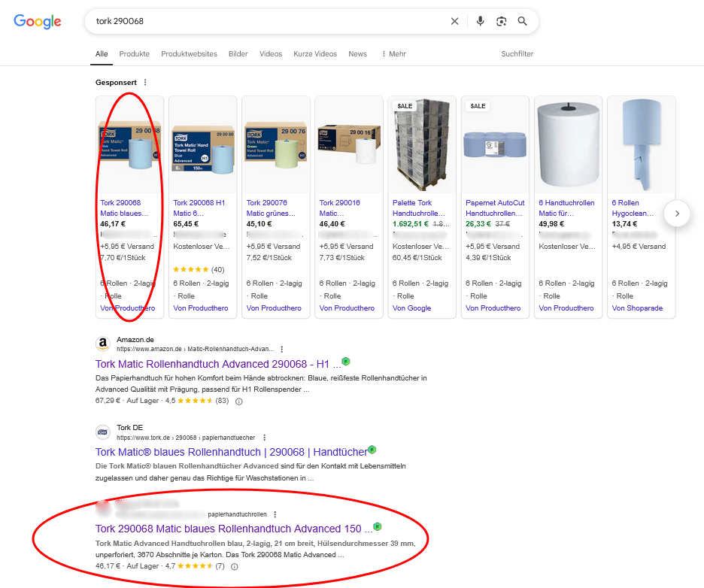Switch to the News tab
Screen dimensions: 704x588
click(357, 54)
